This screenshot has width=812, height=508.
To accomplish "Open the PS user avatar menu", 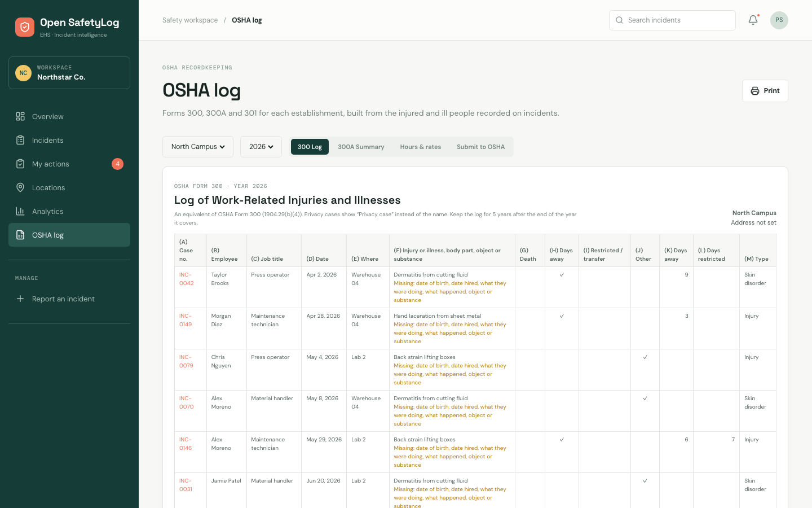I will coord(779,20).
